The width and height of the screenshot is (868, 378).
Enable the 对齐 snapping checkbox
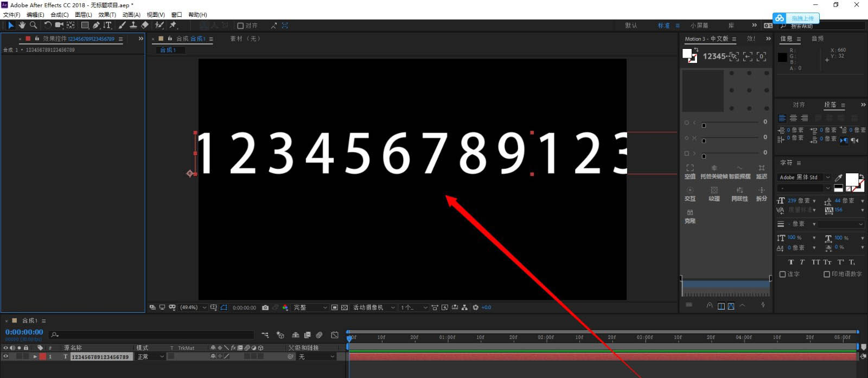[x=240, y=26]
